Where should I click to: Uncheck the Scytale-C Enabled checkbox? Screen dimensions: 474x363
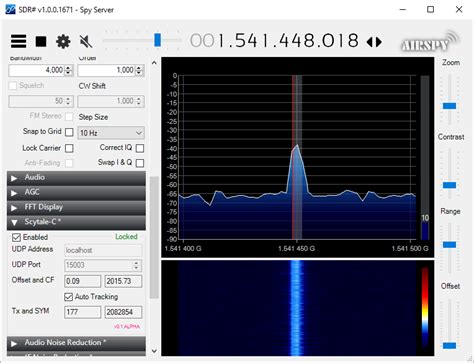16,237
